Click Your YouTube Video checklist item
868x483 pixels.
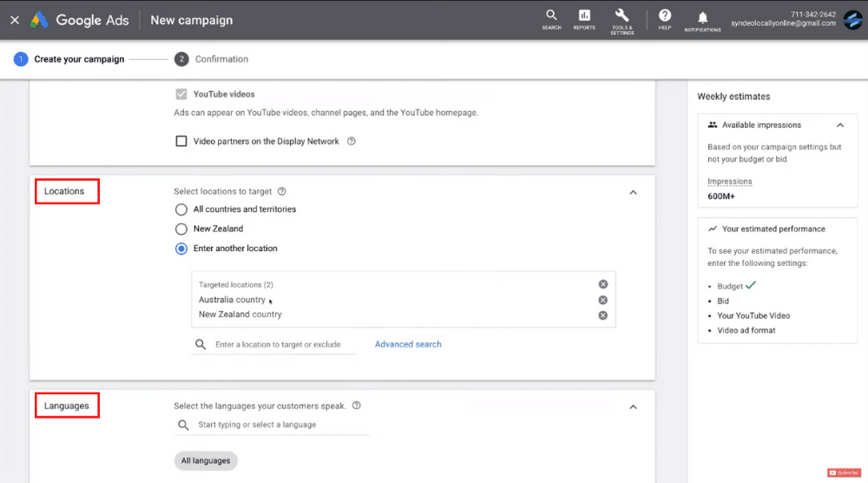coord(753,315)
